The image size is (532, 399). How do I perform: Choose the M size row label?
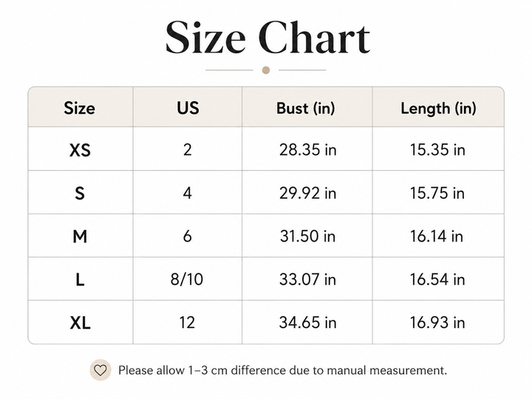(80, 236)
